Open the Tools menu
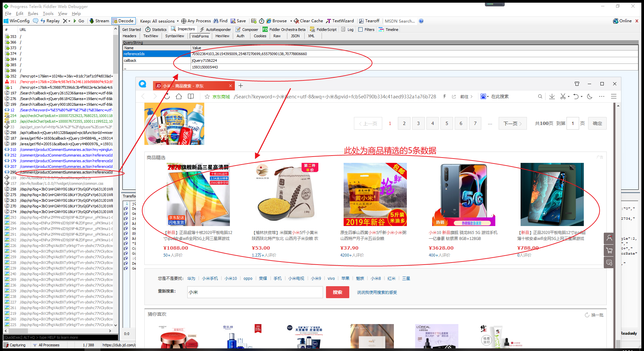The image size is (644, 351). point(48,14)
